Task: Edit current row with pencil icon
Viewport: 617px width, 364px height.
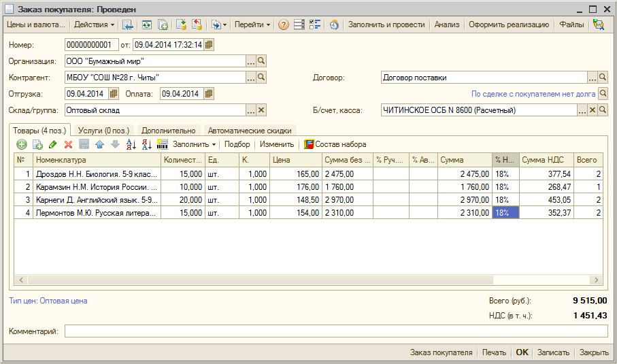Action: tap(53, 144)
